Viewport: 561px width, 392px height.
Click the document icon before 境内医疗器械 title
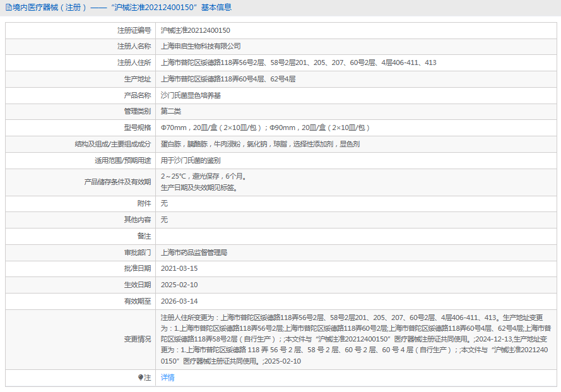pyautogui.click(x=9, y=8)
